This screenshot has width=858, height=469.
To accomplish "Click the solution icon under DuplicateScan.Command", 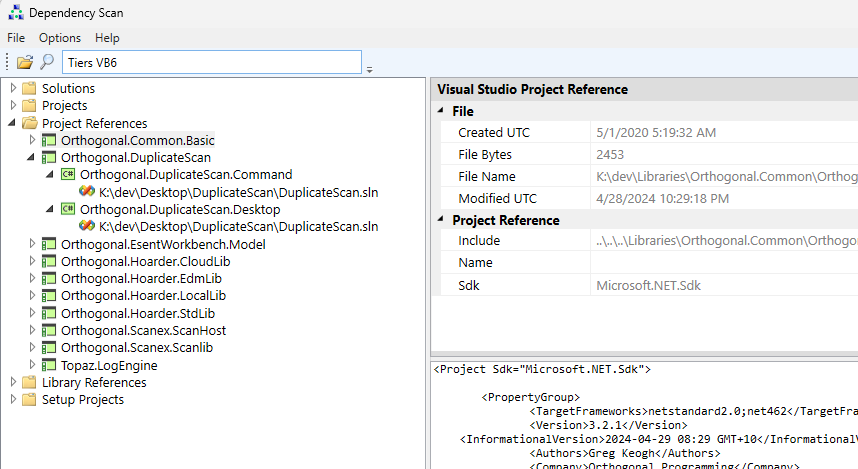I will tap(86, 192).
